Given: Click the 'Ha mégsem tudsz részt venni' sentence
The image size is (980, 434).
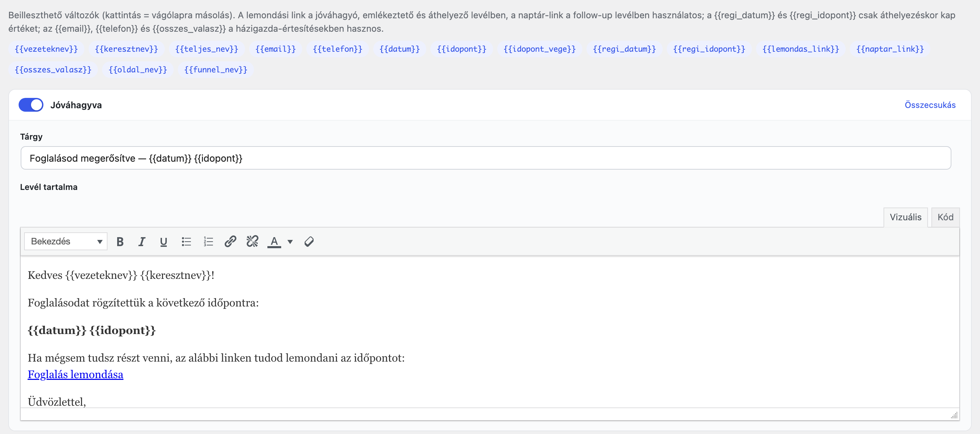Looking at the screenshot, I should point(216,357).
